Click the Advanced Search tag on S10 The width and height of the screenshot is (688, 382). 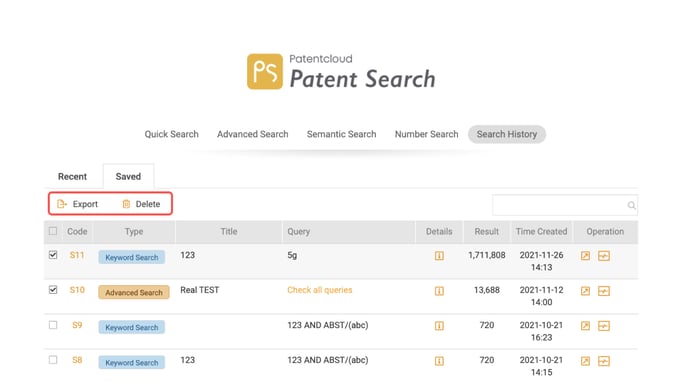point(134,293)
